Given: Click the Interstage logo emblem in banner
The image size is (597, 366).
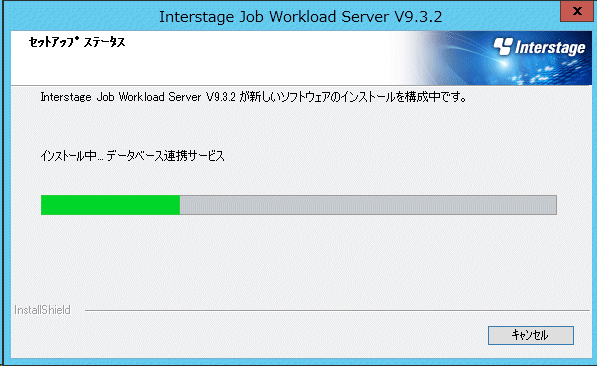Looking at the screenshot, I should (x=503, y=46).
